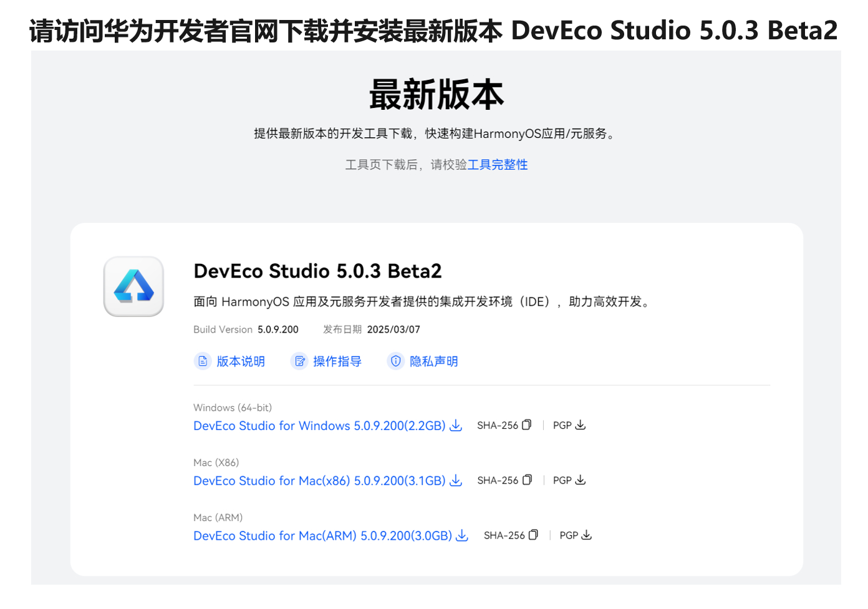
Task: Copy SHA-256 for the Mac(ARM) package
Action: pos(511,535)
